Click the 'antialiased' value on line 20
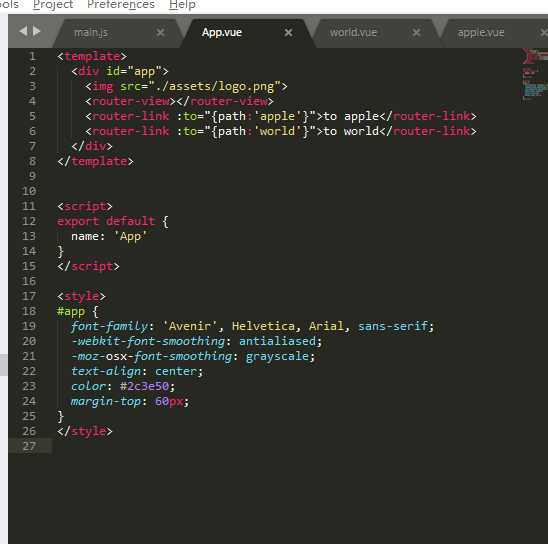 [277, 341]
